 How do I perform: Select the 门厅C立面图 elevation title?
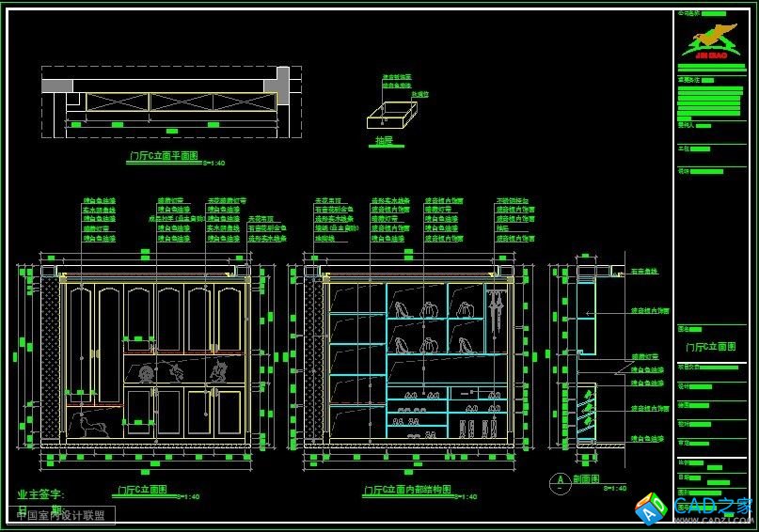pos(142,491)
